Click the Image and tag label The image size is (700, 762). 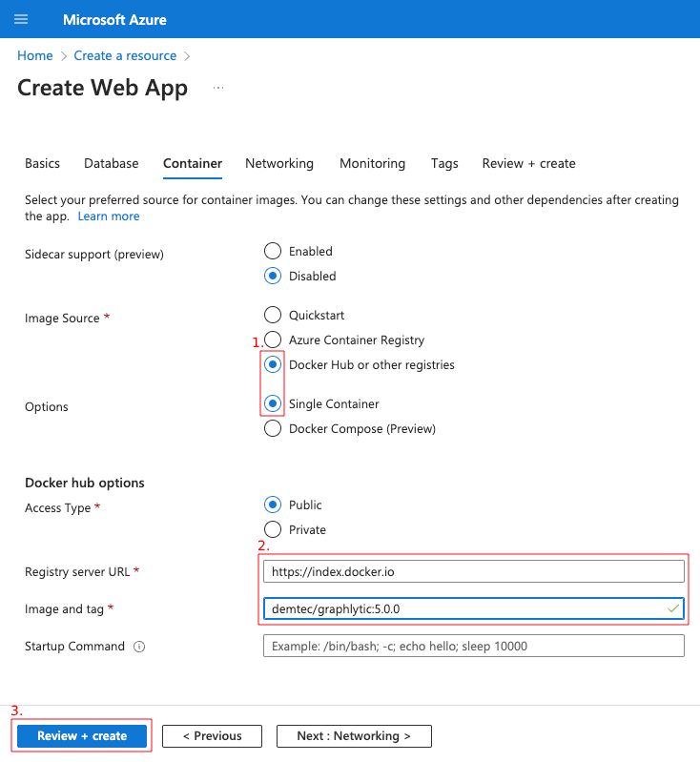point(64,608)
